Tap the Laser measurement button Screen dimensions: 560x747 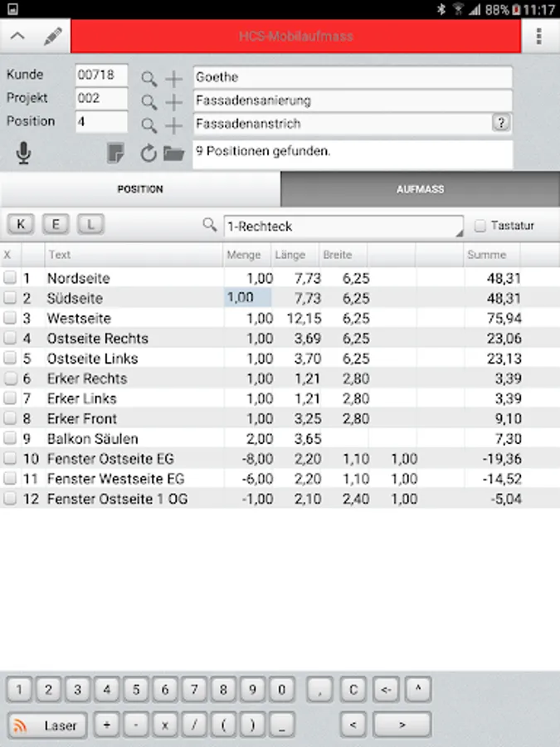(47, 725)
